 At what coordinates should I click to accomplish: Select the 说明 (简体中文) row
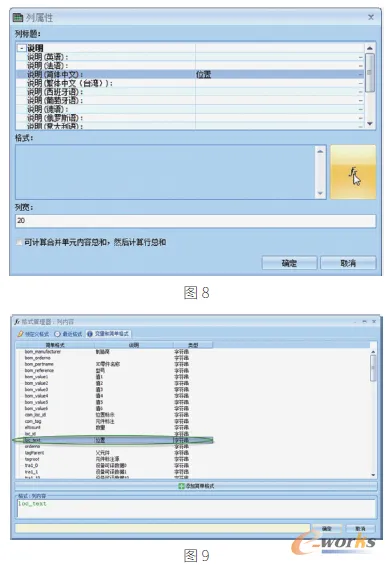pyautogui.click(x=190, y=74)
